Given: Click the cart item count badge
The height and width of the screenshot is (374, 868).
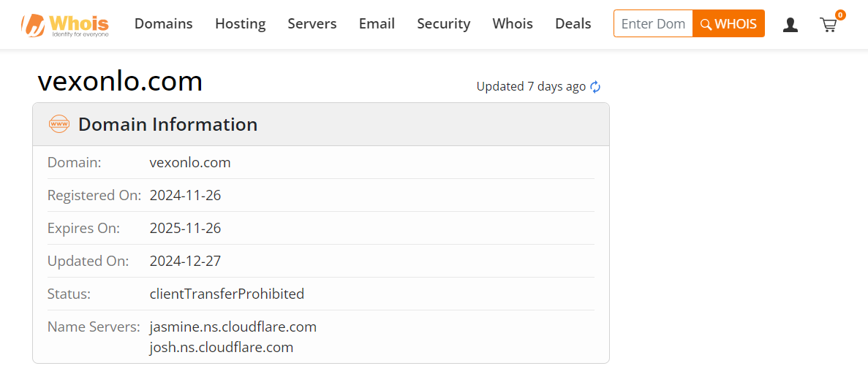Looking at the screenshot, I should (x=840, y=15).
